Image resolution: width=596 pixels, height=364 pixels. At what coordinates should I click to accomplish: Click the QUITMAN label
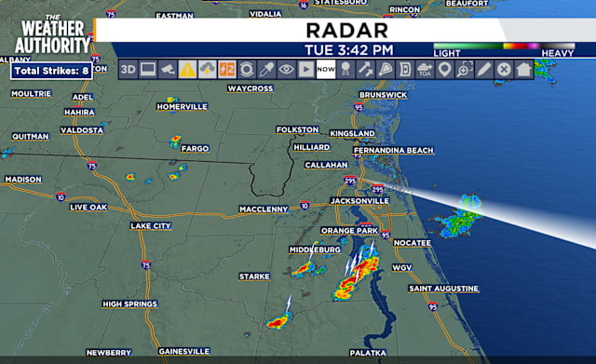pos(31,137)
